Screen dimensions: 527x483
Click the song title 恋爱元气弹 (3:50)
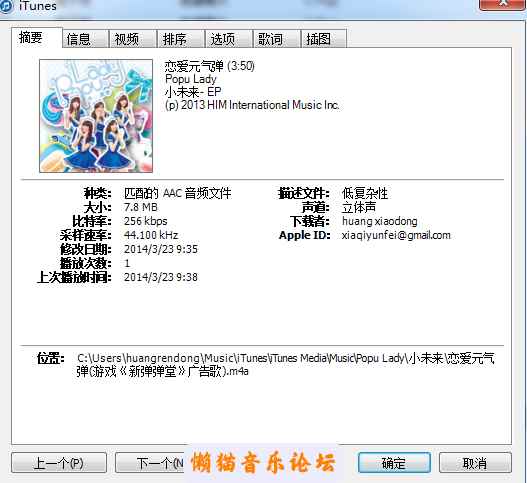[209, 66]
